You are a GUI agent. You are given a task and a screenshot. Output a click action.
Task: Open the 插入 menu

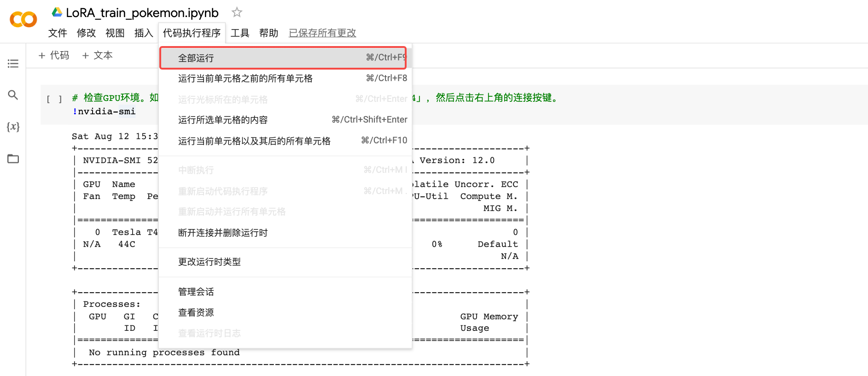click(x=144, y=33)
